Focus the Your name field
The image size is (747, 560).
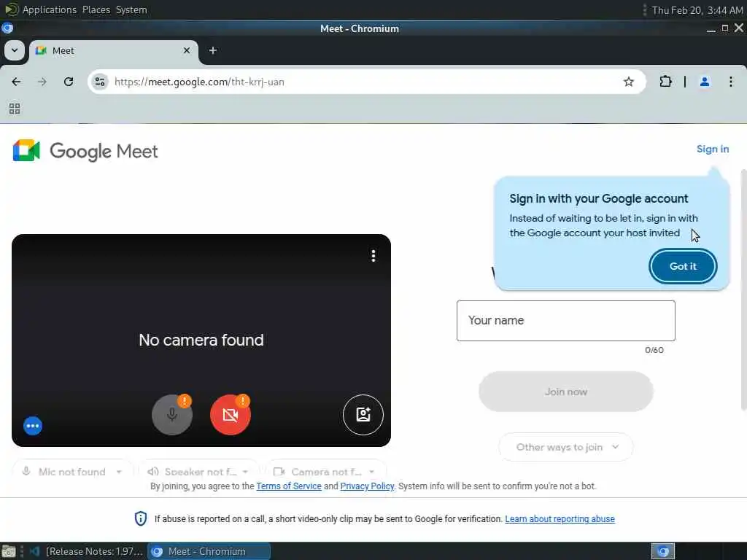point(566,321)
